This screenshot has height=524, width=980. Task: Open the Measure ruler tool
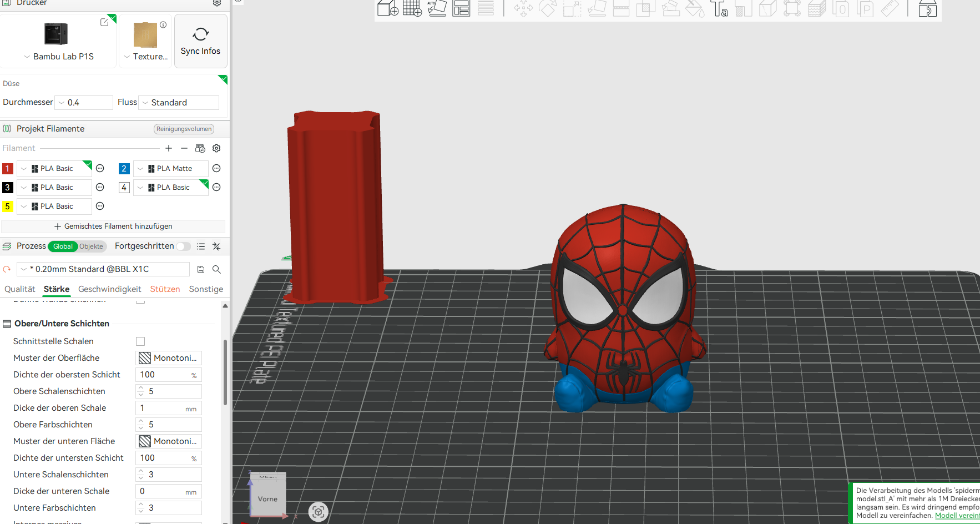pos(890,8)
